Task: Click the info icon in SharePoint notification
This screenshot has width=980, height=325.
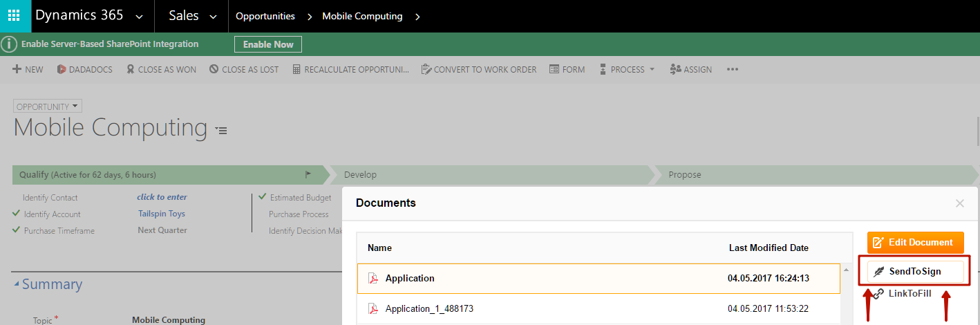Action: [x=8, y=44]
